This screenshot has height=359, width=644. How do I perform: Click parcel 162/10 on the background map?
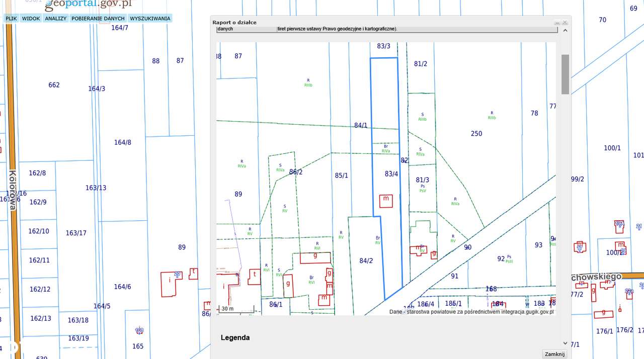pyautogui.click(x=39, y=231)
